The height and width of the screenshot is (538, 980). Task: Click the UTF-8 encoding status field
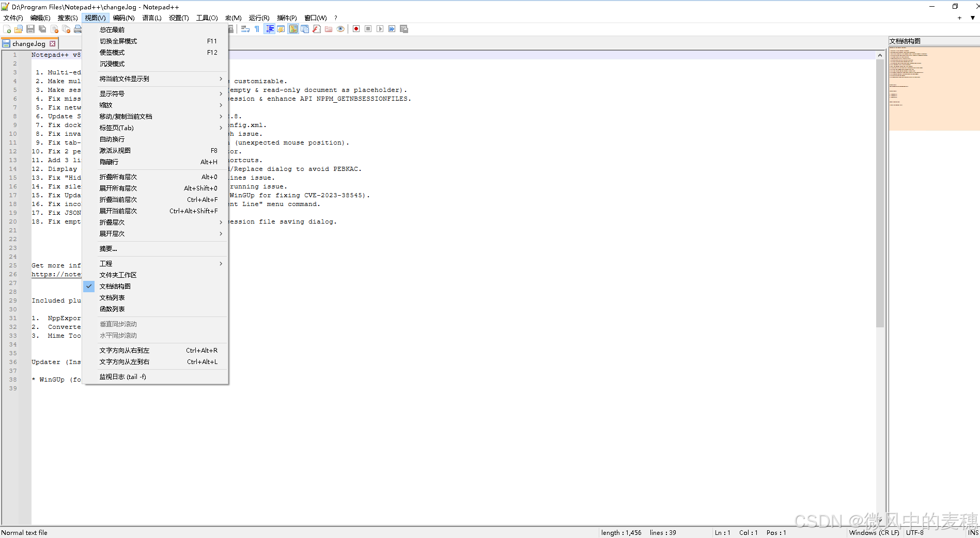[x=914, y=533]
